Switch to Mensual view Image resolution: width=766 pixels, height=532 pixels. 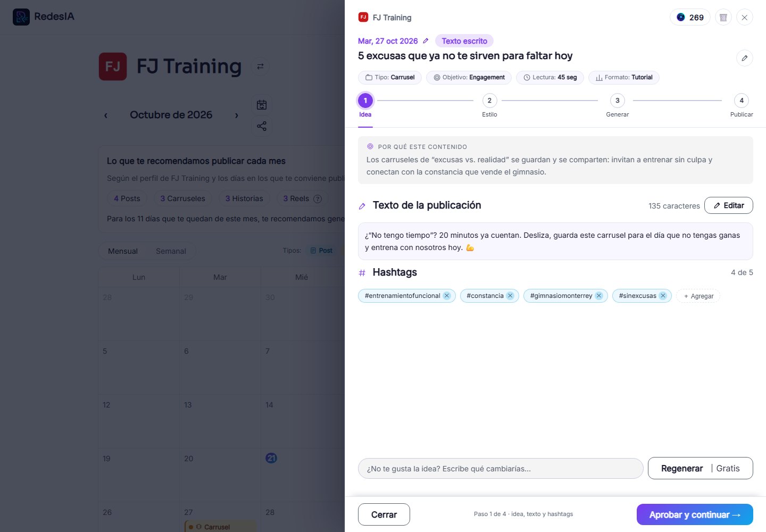click(123, 251)
